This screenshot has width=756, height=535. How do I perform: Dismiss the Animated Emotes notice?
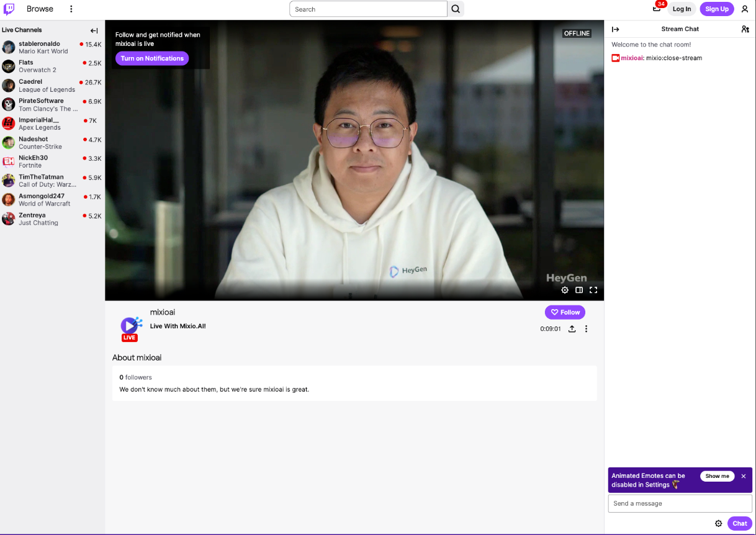pyautogui.click(x=744, y=476)
